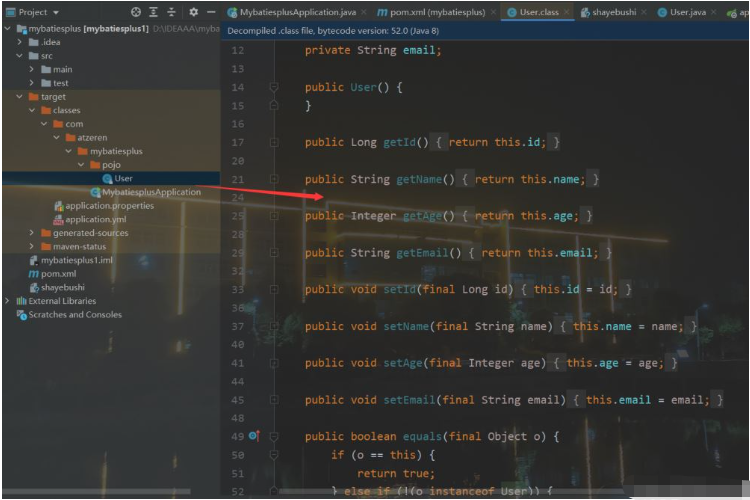Hide the Project tool window
Screen dimensions: 750x500
pos(211,12)
